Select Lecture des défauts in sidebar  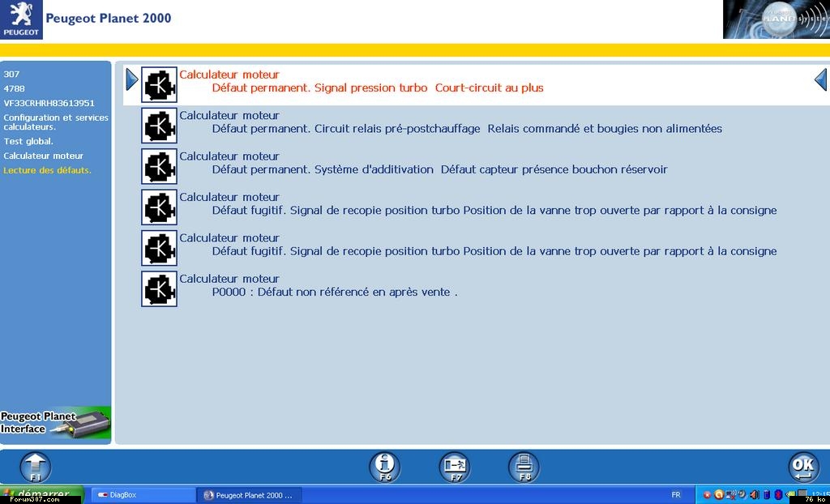click(x=47, y=170)
